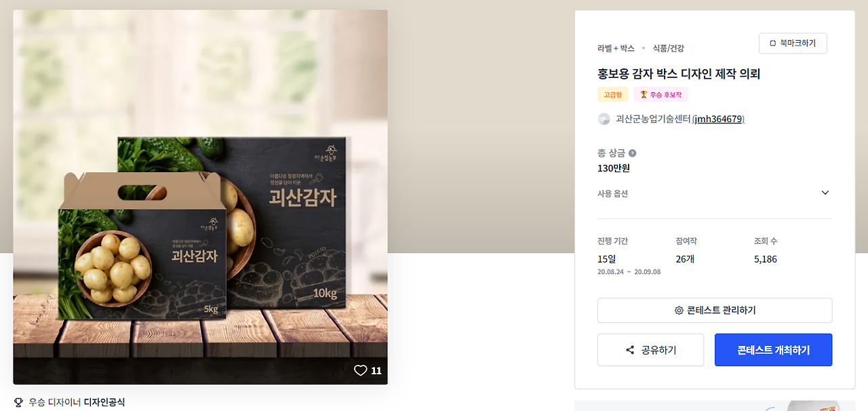Like the design with the heart icon

pyautogui.click(x=360, y=370)
